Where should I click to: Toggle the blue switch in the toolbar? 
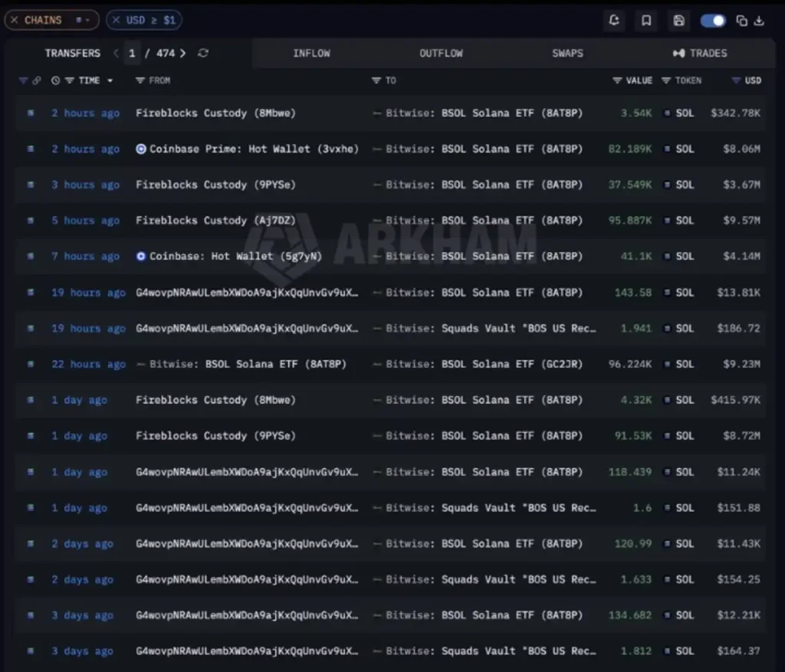click(713, 21)
